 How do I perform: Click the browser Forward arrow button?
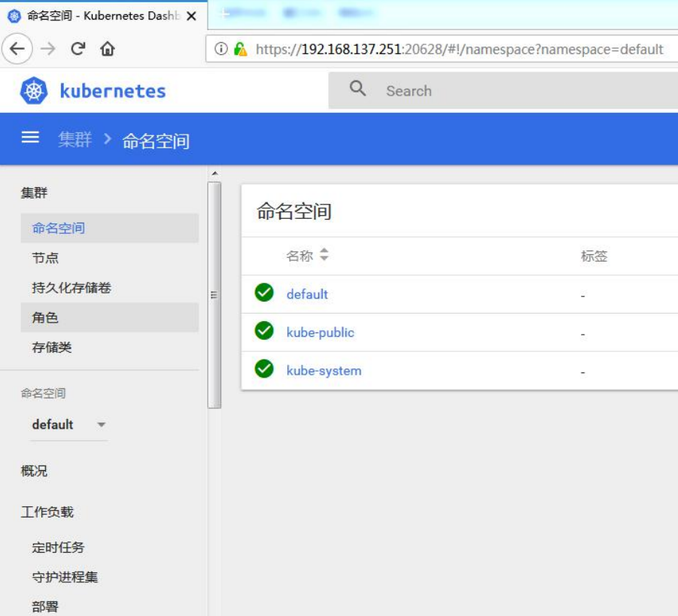(x=48, y=48)
